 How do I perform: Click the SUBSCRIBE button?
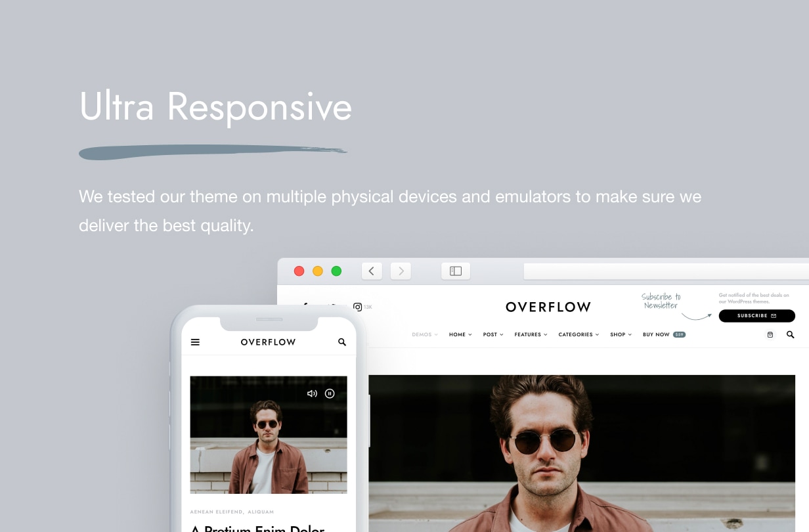click(x=756, y=315)
